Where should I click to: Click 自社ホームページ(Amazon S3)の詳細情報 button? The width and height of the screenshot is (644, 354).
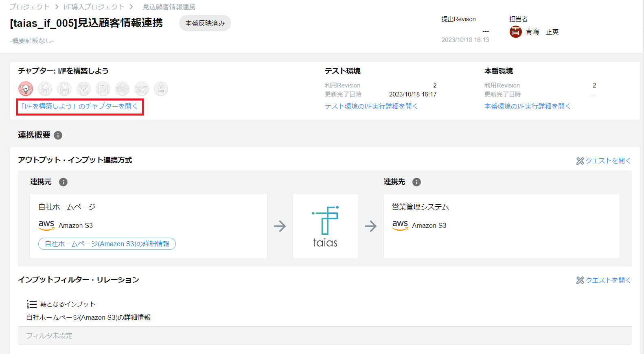pyautogui.click(x=107, y=244)
